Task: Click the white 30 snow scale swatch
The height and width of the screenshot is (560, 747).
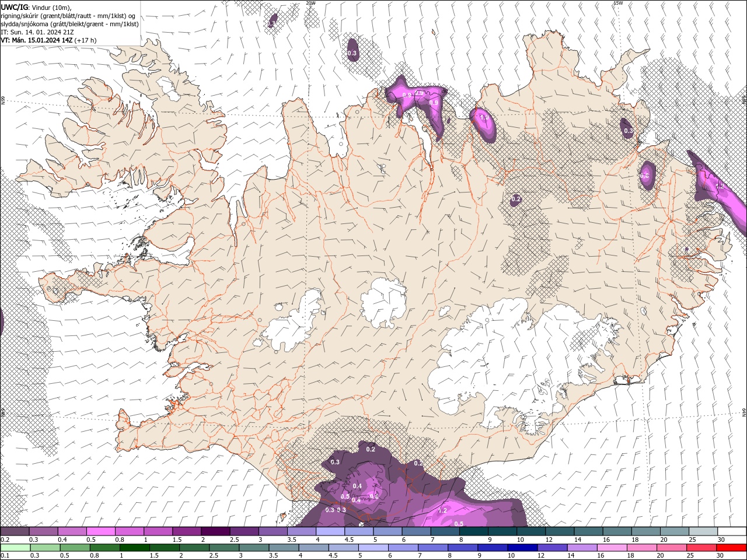Action: coord(732,531)
